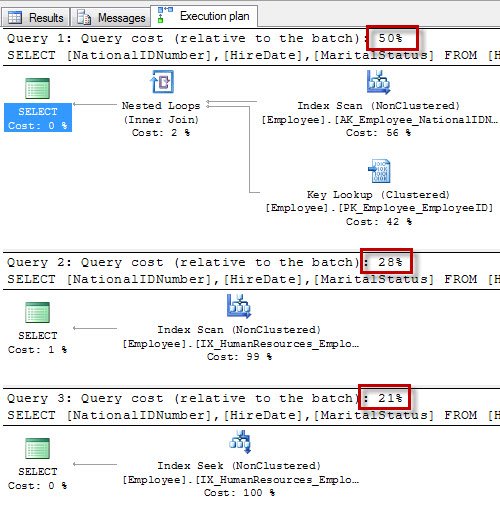Click Query 3 header cost text
Viewport: 500px width, 521px height.
pos(205,398)
